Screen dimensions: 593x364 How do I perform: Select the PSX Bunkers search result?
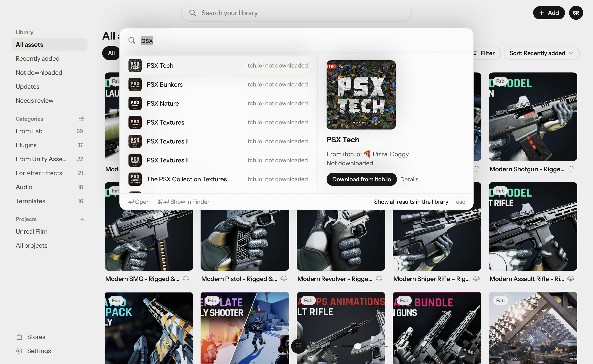[x=218, y=84]
